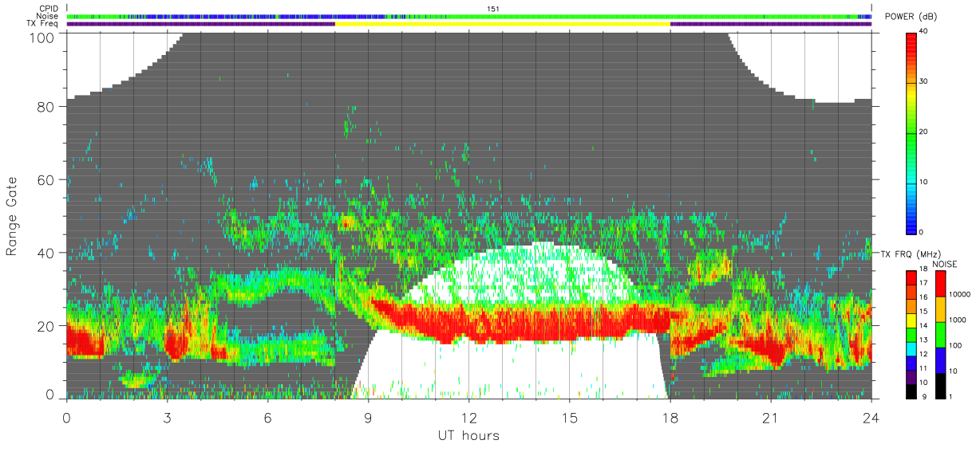Click the blue NOISE swatch above 10

click(941, 360)
